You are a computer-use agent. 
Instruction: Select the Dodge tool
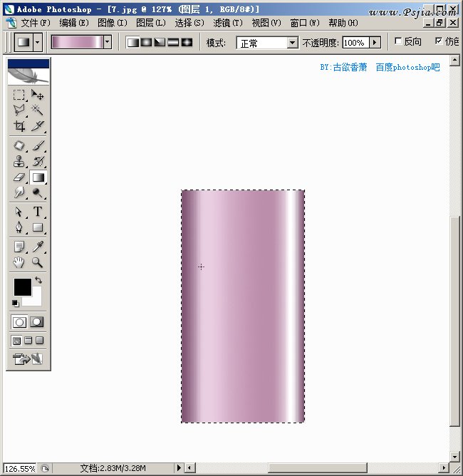coord(38,192)
